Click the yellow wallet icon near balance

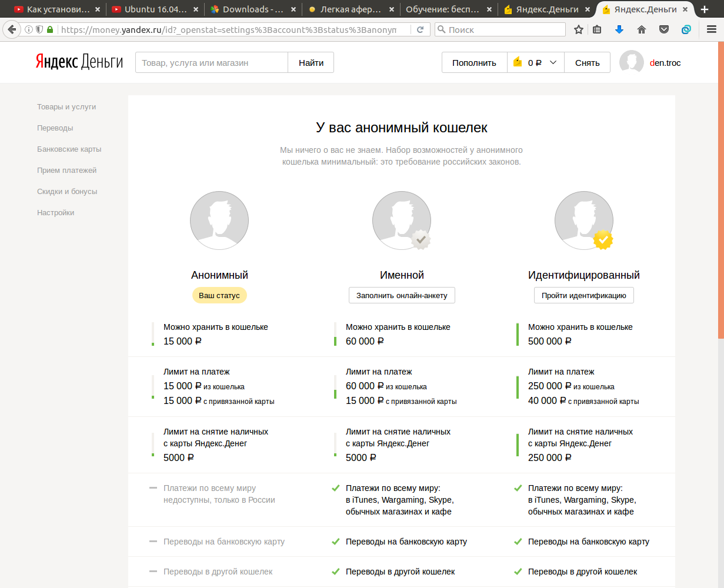[x=518, y=62]
